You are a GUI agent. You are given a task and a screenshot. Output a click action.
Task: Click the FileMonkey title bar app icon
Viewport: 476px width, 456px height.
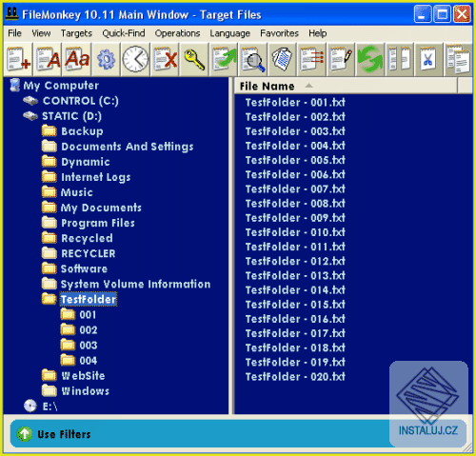click(x=12, y=14)
